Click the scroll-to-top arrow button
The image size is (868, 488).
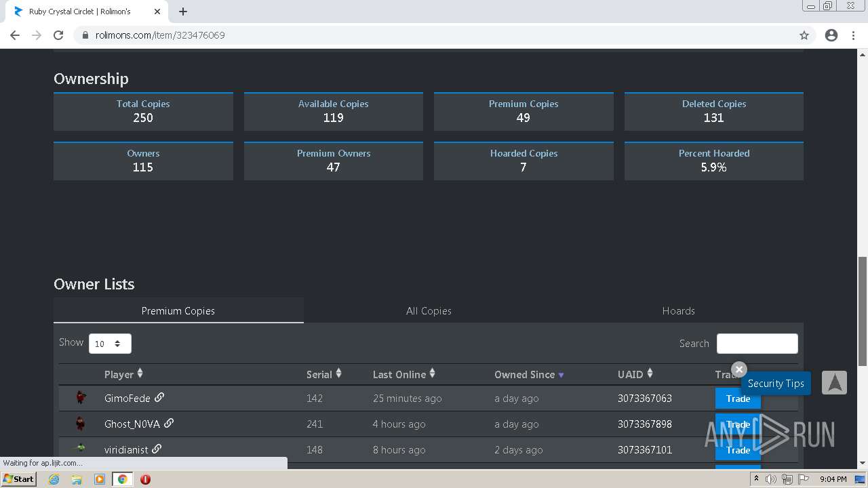pyautogui.click(x=835, y=382)
